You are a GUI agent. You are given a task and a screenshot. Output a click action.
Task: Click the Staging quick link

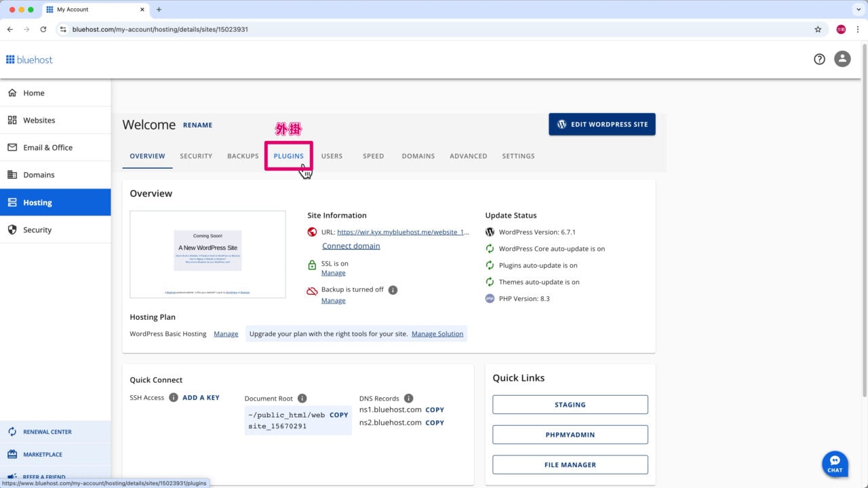(570, 405)
